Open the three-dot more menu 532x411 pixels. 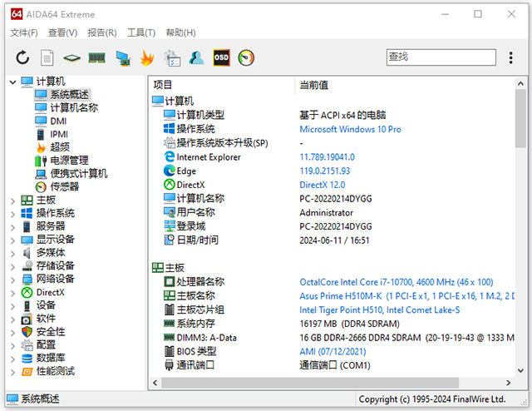tap(510, 57)
